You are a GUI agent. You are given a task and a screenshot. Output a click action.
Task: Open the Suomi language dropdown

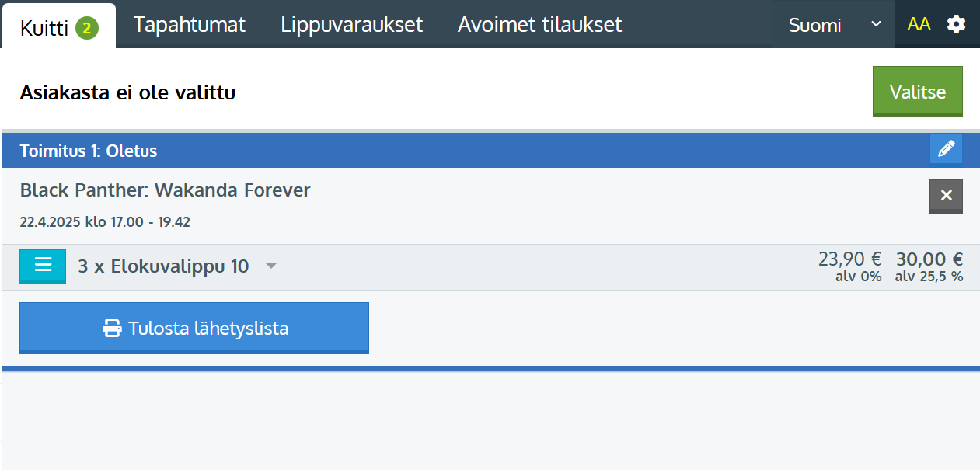(814, 25)
